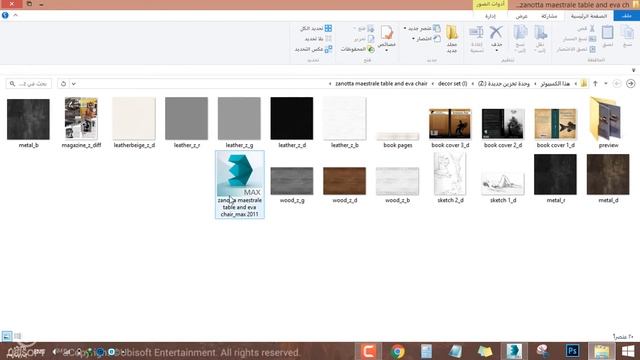Click the Windows Start button

[x=628, y=351]
